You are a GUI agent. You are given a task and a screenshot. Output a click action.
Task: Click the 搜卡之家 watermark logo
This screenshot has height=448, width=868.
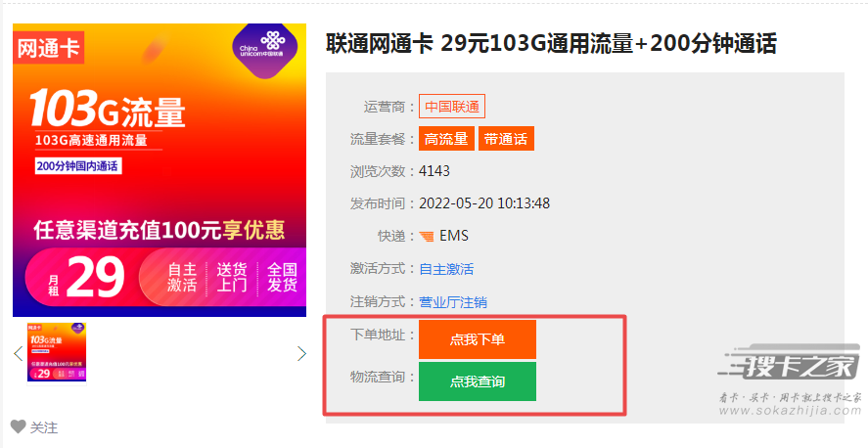(789, 364)
